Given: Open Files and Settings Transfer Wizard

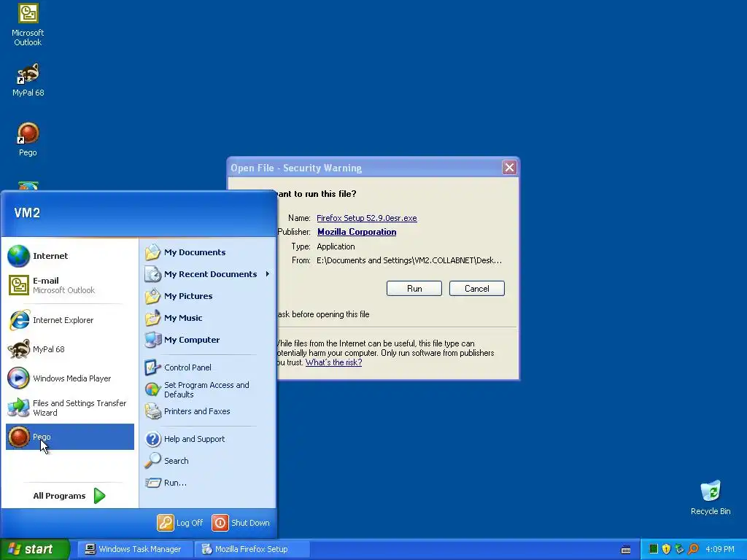Looking at the screenshot, I should [x=69, y=408].
